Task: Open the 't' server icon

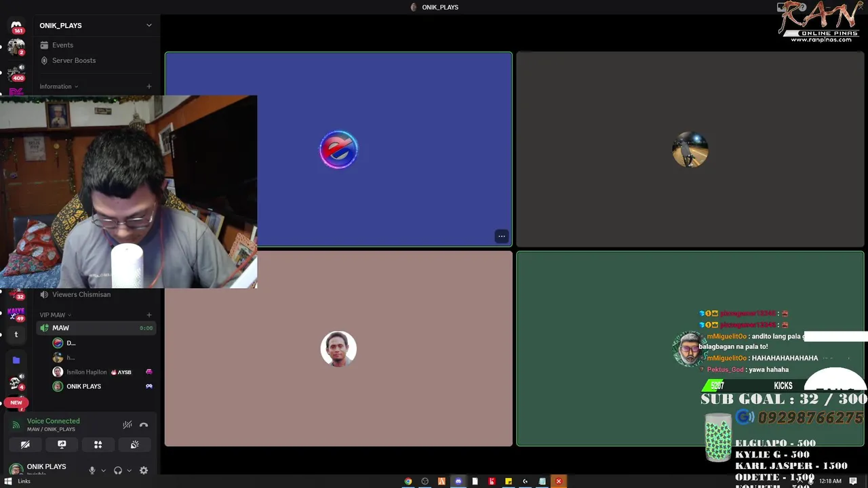Action: click(16, 334)
